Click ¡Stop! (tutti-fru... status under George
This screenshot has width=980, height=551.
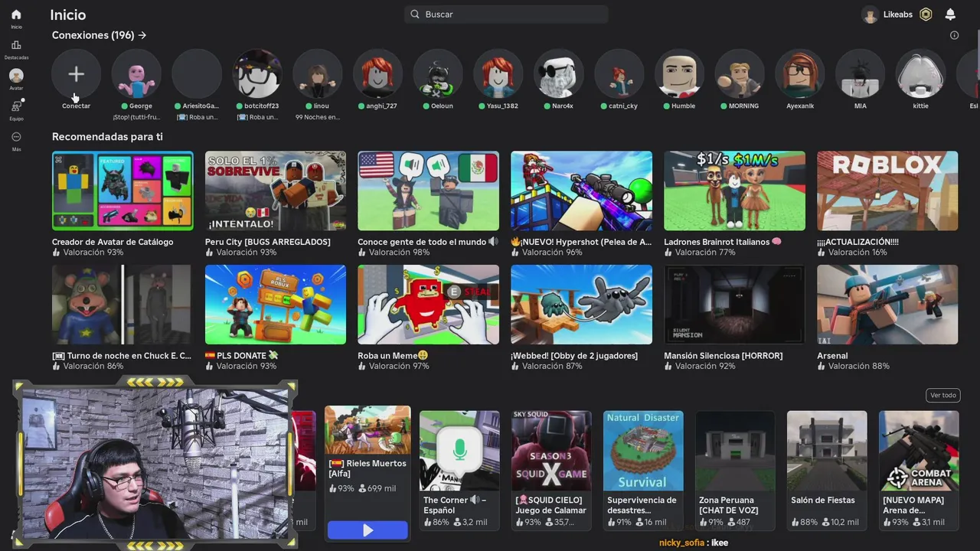point(136,117)
